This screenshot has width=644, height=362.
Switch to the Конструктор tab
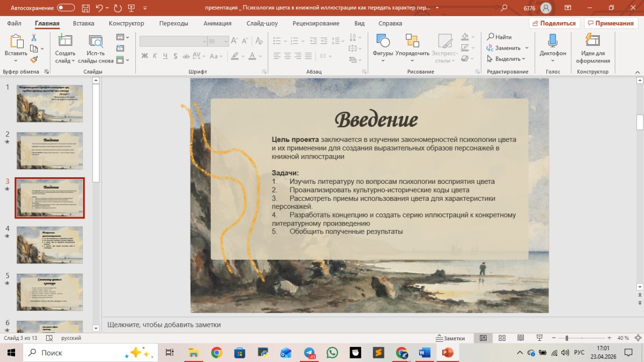pos(126,23)
